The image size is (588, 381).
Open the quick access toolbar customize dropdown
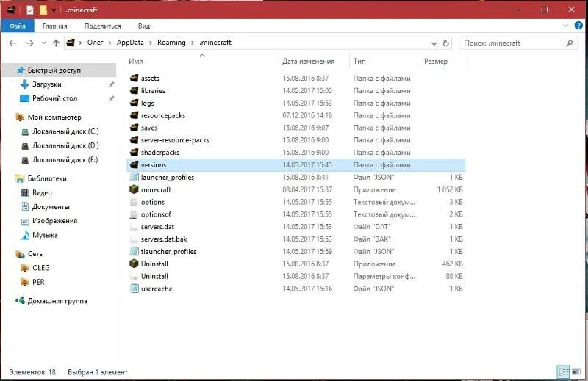[x=54, y=10]
